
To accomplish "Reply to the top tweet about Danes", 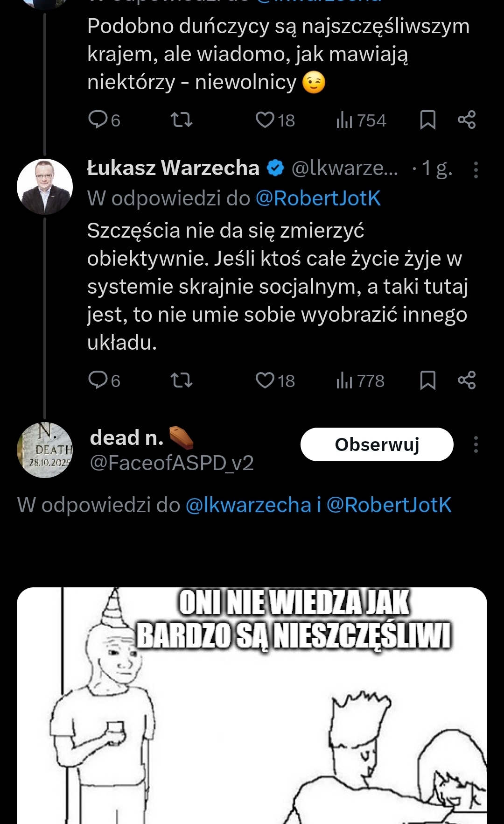I will (x=98, y=120).
